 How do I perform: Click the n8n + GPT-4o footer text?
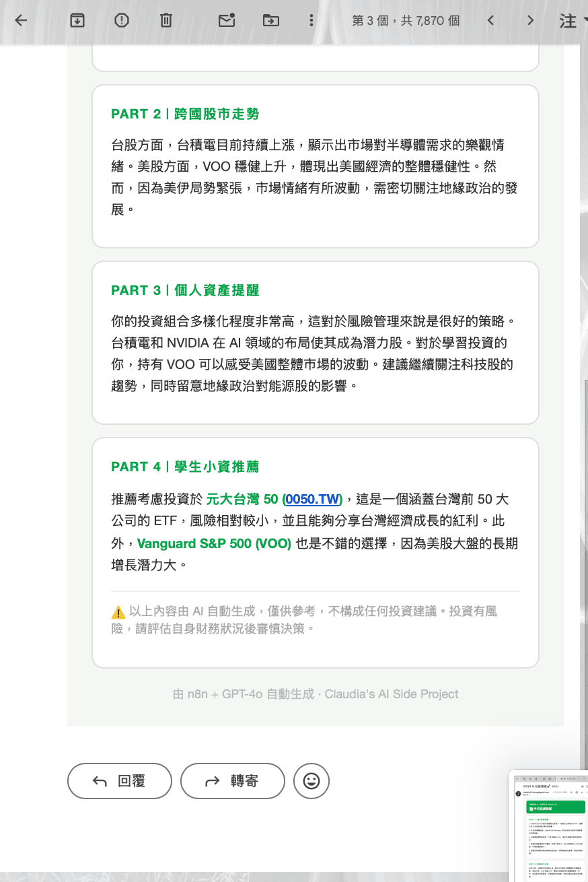[316, 694]
